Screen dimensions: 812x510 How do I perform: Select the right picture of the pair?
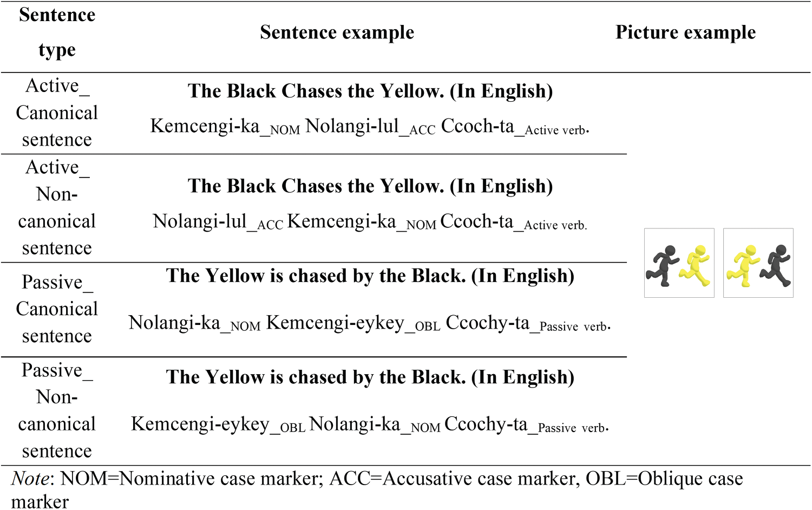(x=758, y=263)
